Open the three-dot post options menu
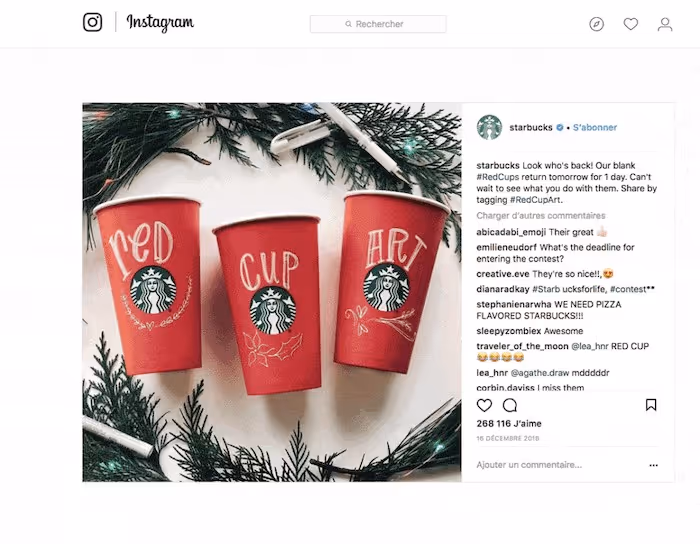The width and height of the screenshot is (700, 544). point(654,465)
